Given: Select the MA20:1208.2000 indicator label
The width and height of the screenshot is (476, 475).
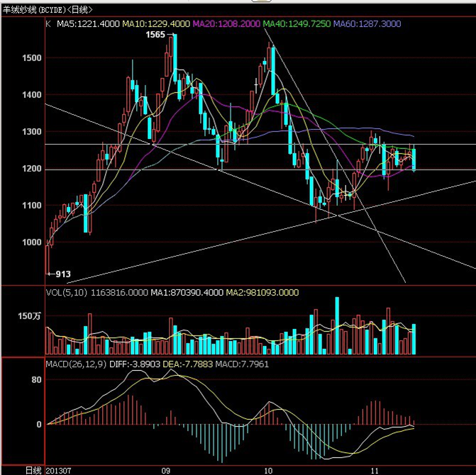Looking at the screenshot, I should [226, 23].
